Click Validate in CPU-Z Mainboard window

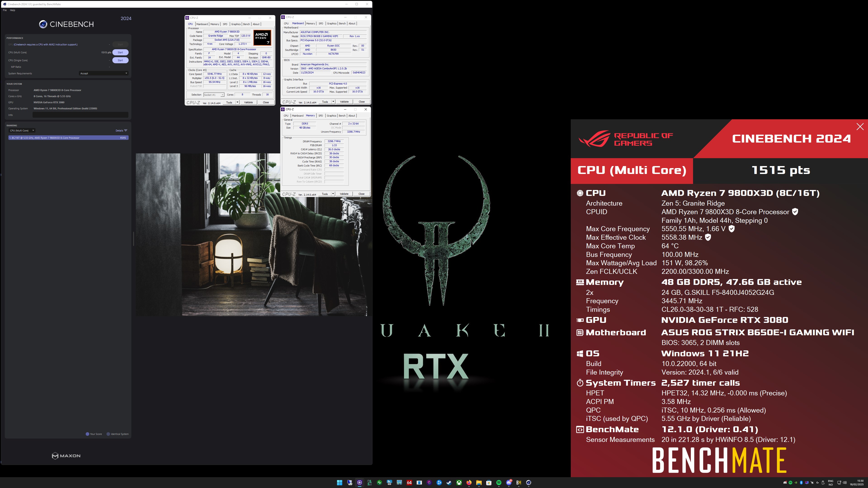tap(344, 102)
